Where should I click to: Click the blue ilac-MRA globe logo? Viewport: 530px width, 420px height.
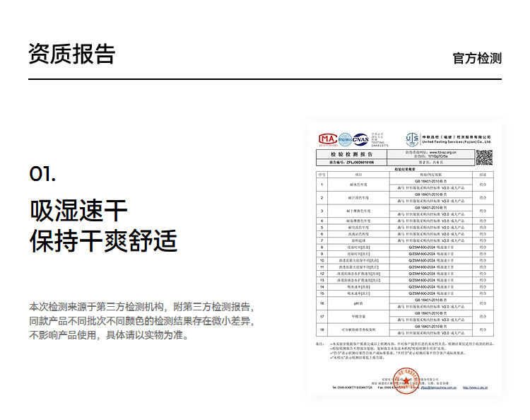[345, 140]
